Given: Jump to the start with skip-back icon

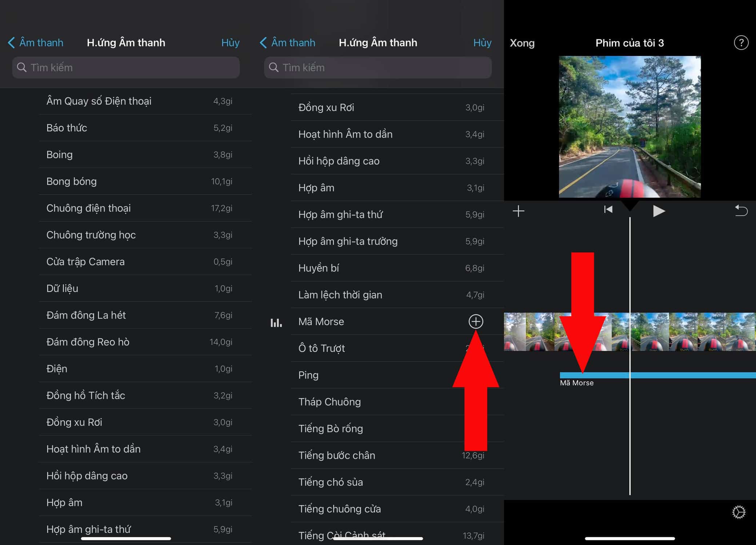Looking at the screenshot, I should coord(608,210).
